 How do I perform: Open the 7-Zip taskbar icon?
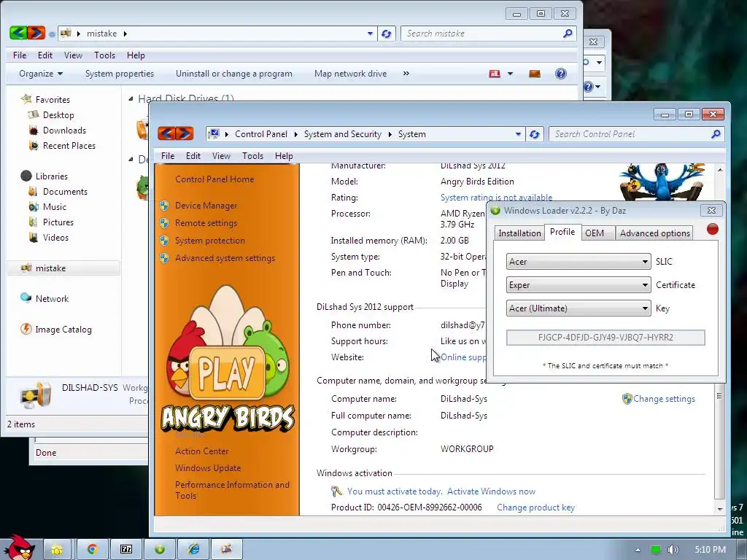pos(126,550)
